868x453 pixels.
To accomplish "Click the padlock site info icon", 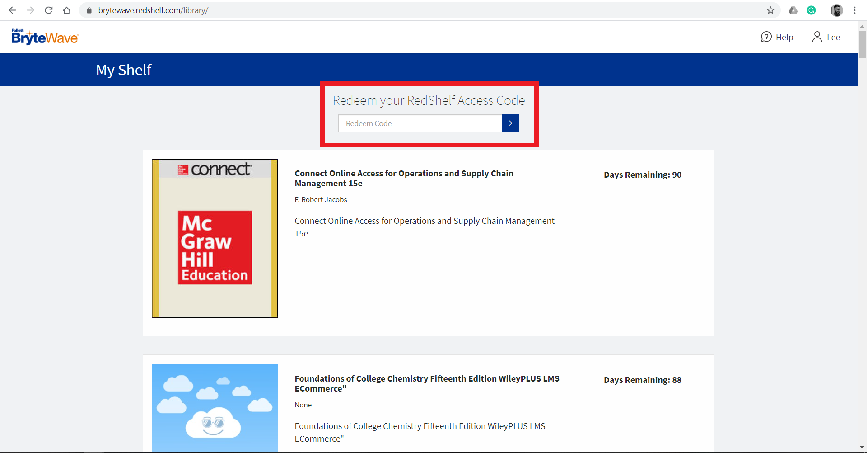I will [89, 10].
